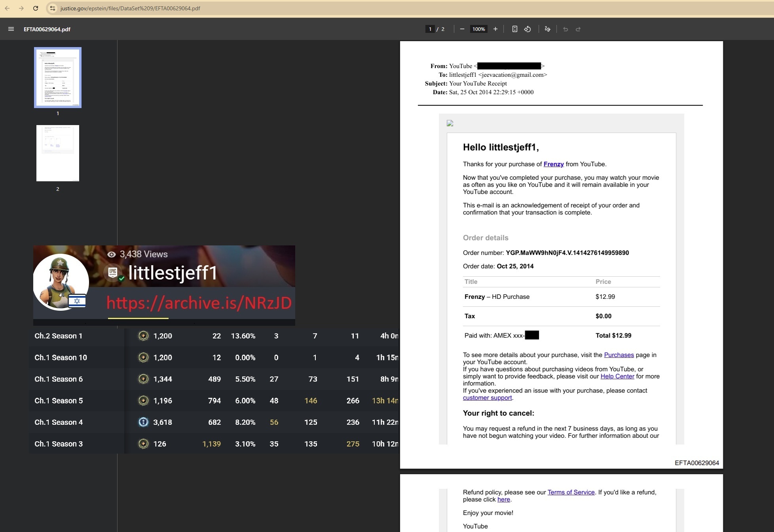
Task: Reload the page with refresh icon
Action: [x=36, y=8]
